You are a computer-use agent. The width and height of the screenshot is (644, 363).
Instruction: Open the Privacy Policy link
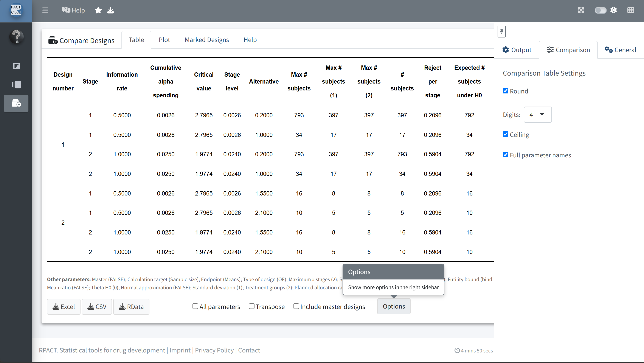pyautogui.click(x=214, y=350)
